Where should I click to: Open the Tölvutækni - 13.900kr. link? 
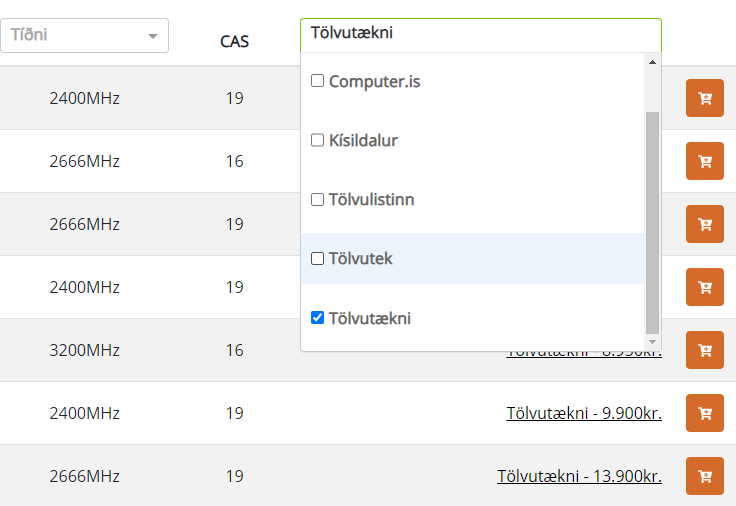(x=579, y=476)
